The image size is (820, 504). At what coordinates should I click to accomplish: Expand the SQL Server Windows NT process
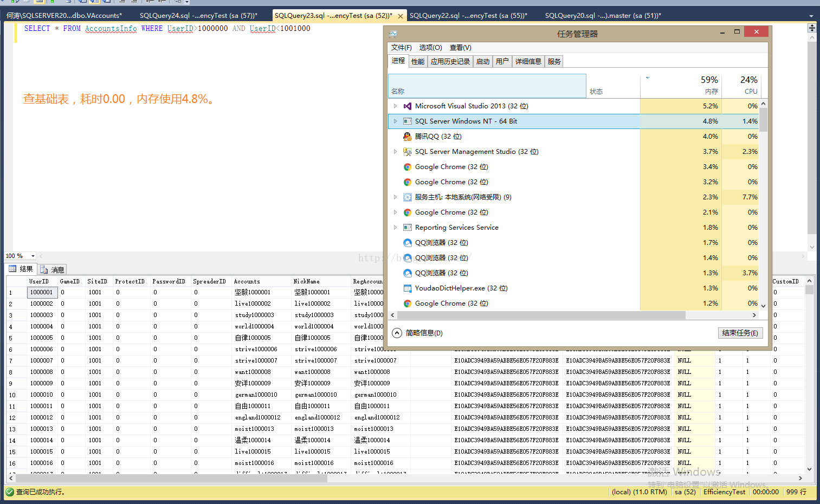click(395, 121)
